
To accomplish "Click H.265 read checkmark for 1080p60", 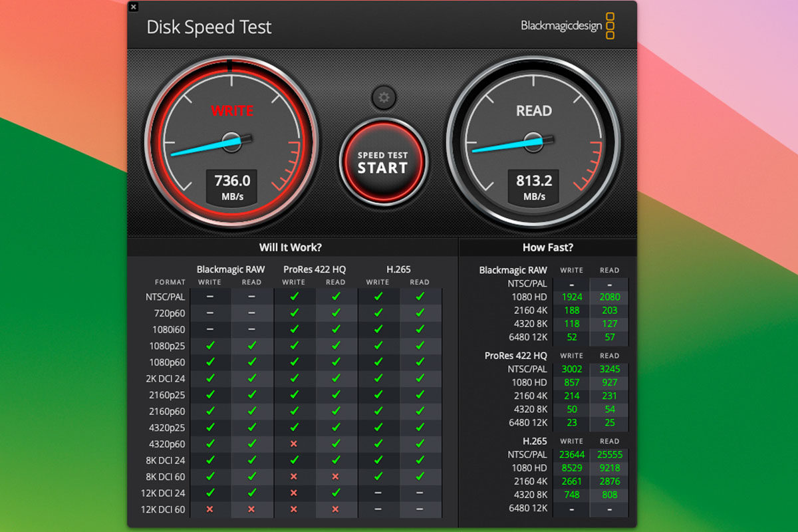I will (x=420, y=362).
